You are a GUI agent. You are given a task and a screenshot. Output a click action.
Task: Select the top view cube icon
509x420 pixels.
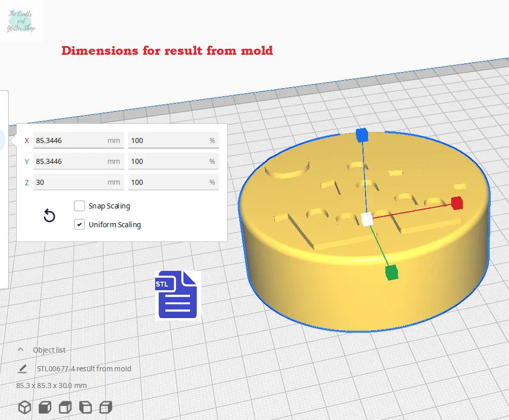point(65,407)
